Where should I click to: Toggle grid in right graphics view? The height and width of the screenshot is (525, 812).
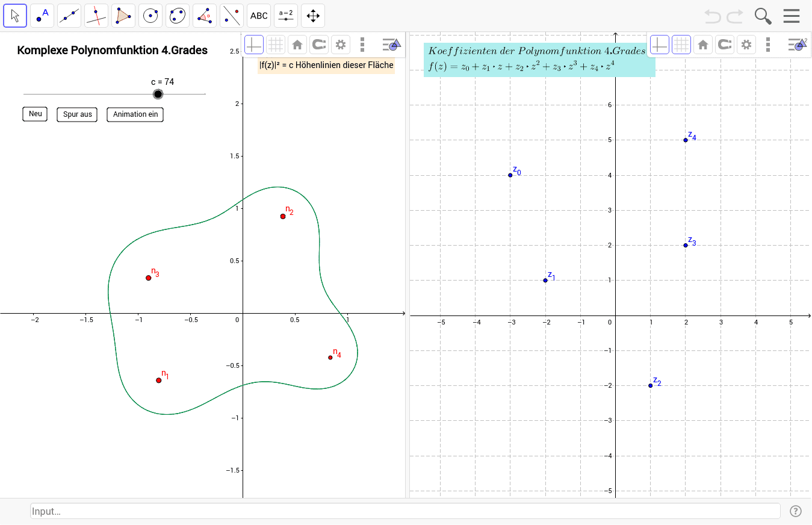tap(681, 44)
